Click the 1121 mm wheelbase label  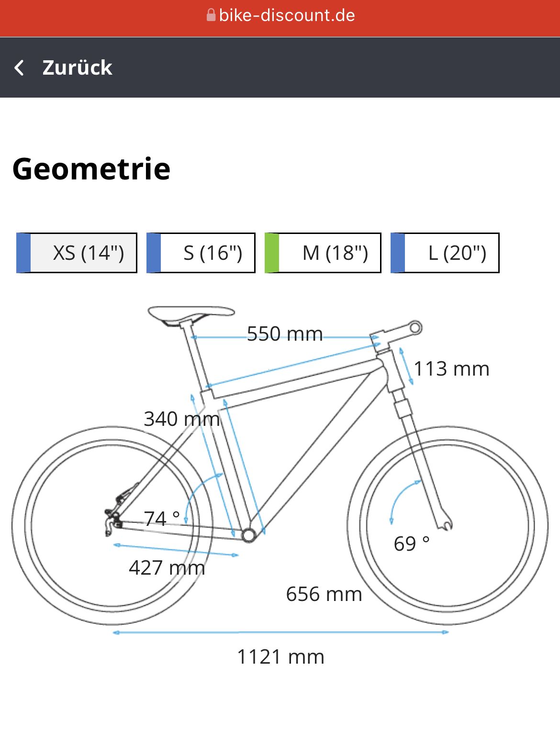280,657
